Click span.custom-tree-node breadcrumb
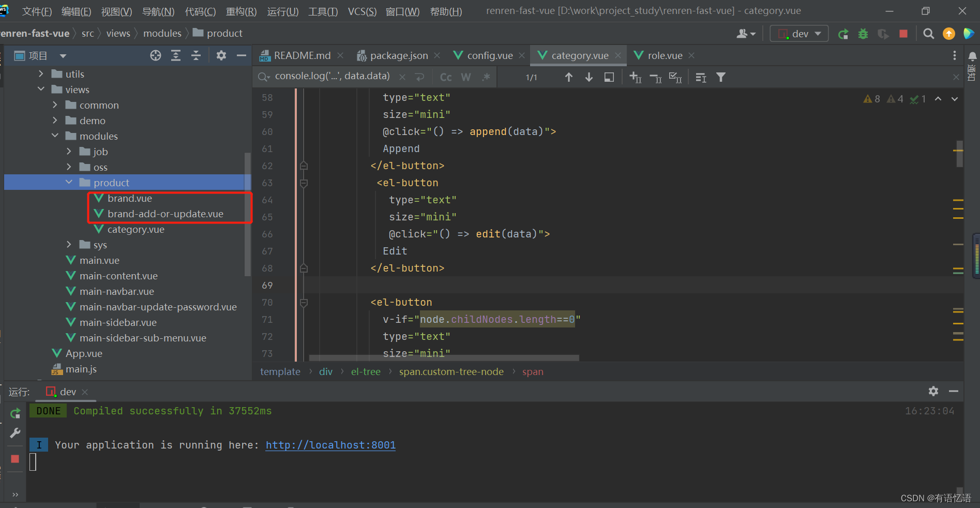 point(451,371)
